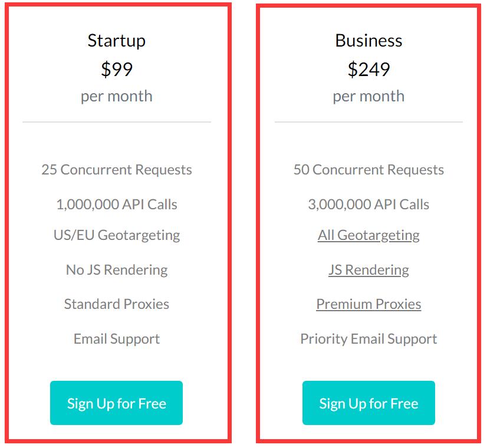Click Sign Up for Free under Startup plan
Image resolution: width=487 pixels, height=448 pixels.
116,403
